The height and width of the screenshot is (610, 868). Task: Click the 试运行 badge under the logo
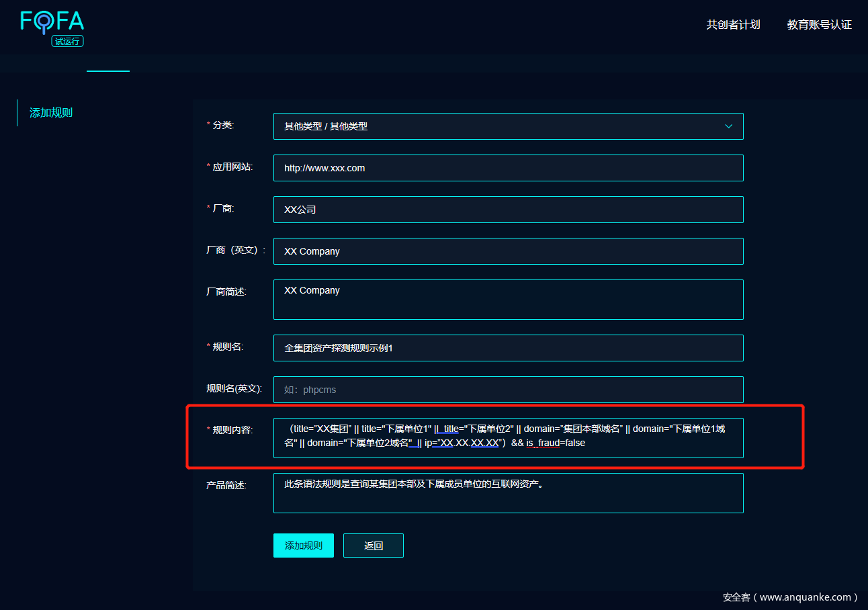pyautogui.click(x=67, y=41)
